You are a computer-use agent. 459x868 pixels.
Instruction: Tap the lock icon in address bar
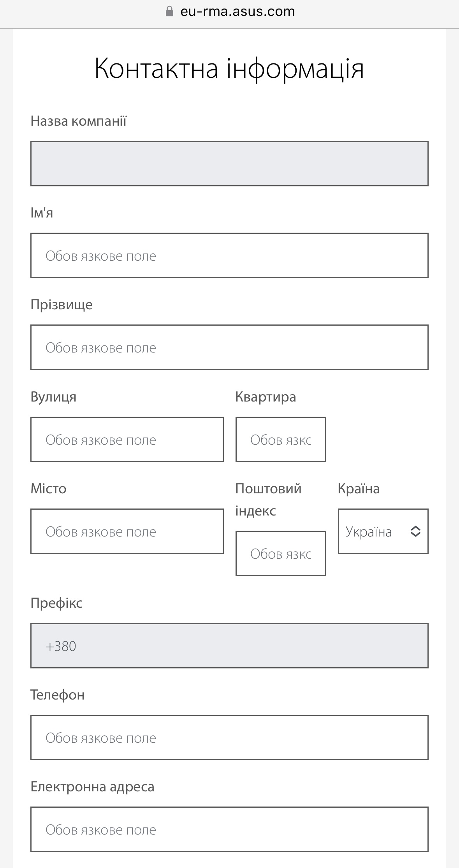(169, 11)
